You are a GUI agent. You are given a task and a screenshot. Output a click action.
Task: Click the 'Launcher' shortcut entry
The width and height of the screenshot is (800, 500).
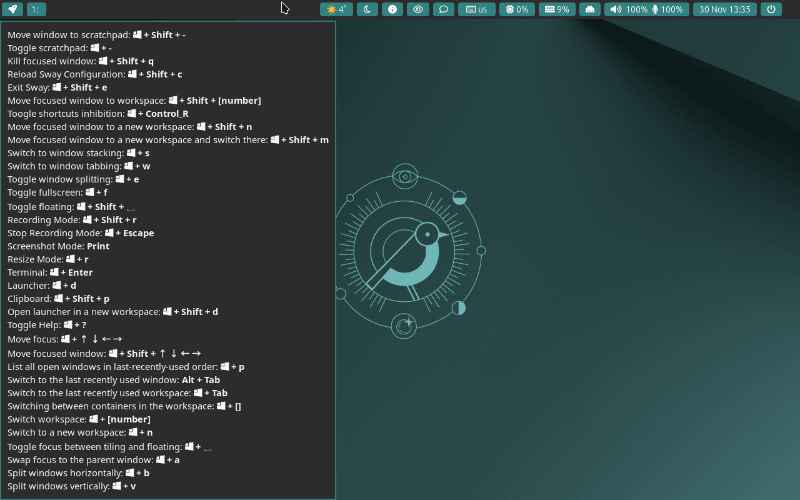42,286
